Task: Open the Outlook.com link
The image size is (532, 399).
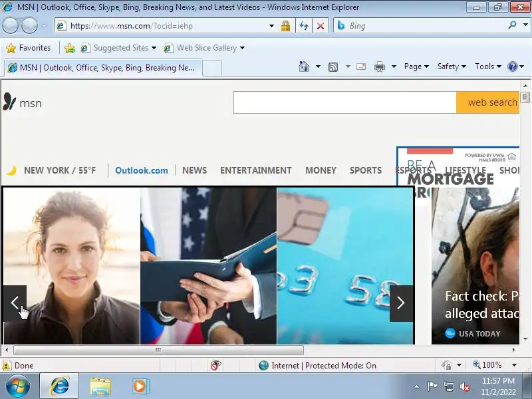Action: pyautogui.click(x=142, y=170)
